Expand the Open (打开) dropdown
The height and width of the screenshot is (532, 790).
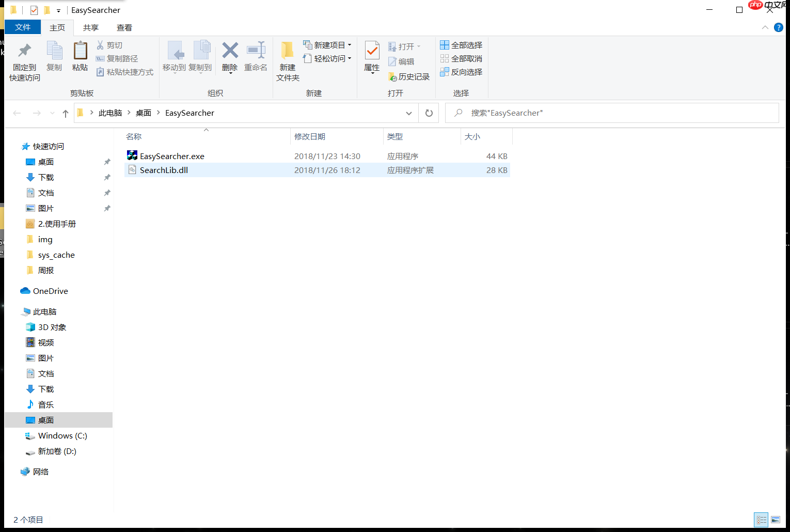(418, 46)
